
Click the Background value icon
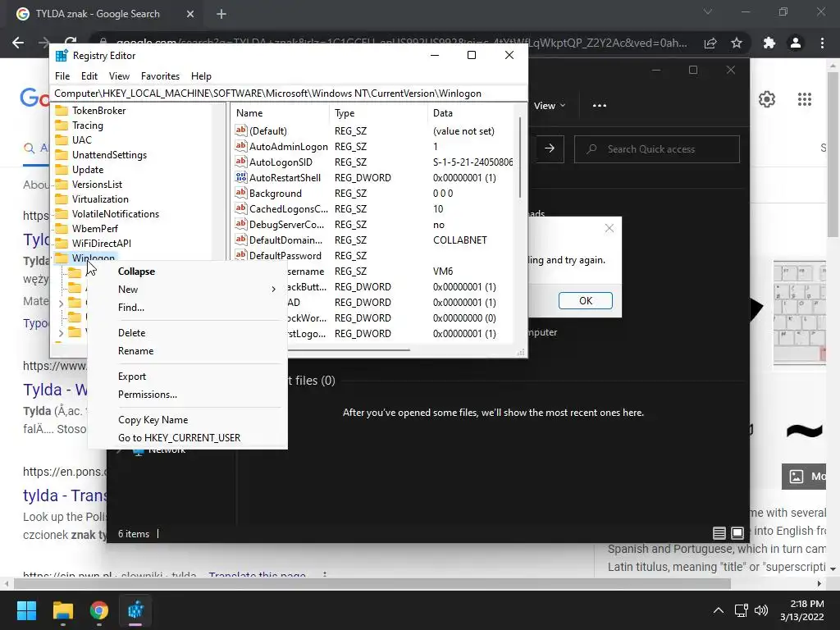point(241,192)
